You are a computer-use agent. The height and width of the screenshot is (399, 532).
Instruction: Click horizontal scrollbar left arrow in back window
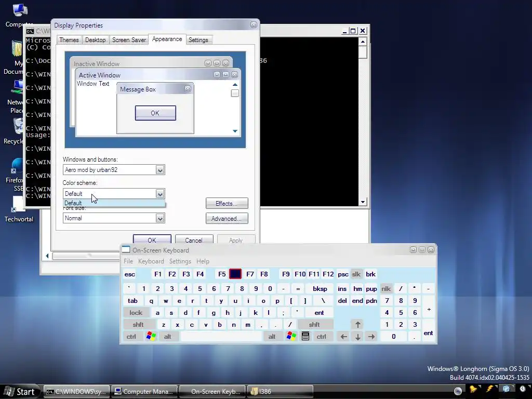click(47, 256)
